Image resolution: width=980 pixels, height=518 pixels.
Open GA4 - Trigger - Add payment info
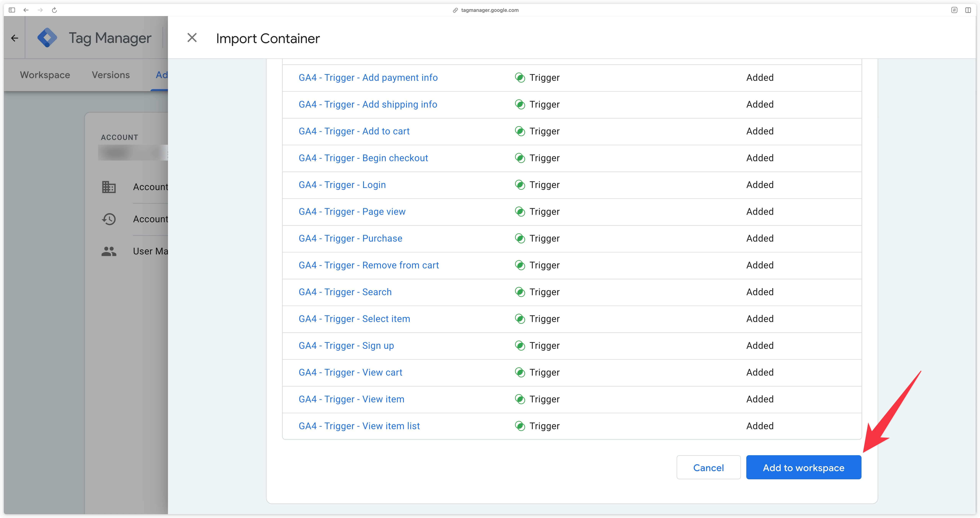[x=368, y=78]
